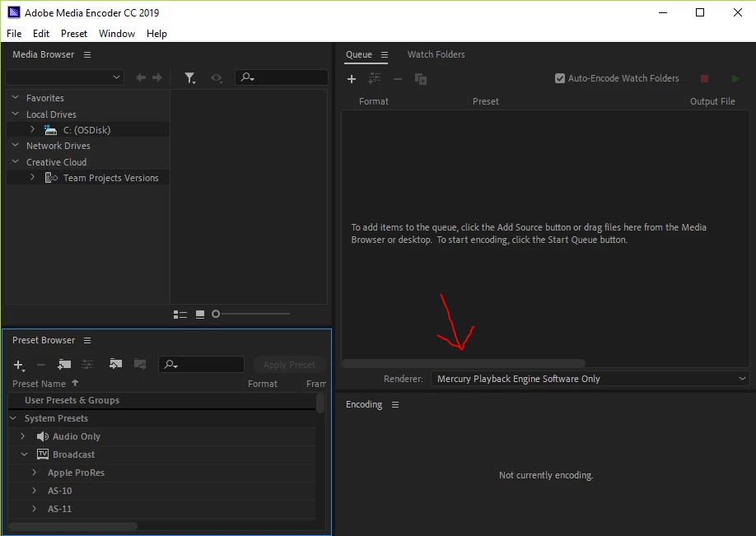Image resolution: width=756 pixels, height=536 pixels.
Task: Switch Media Browser to thumbnail view
Action: 200,315
